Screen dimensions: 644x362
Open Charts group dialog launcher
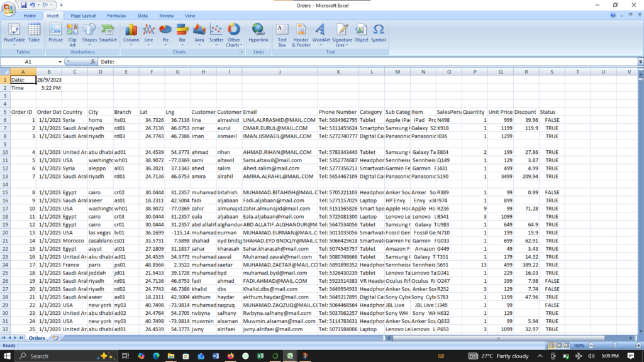pos(241,52)
